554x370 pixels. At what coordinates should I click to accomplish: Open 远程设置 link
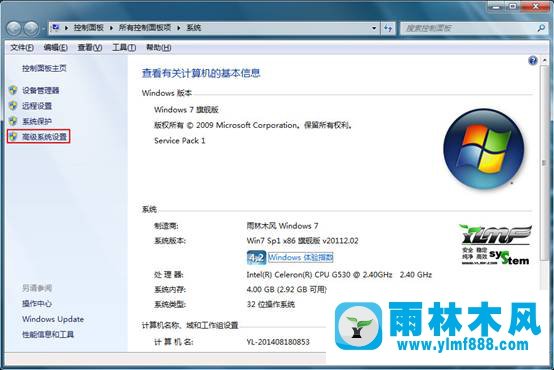point(37,106)
